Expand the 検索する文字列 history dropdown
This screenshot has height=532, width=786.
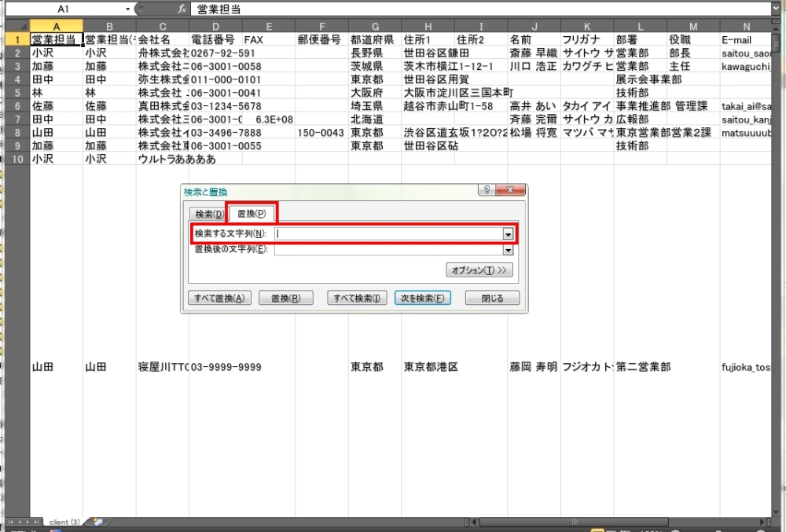click(508, 234)
